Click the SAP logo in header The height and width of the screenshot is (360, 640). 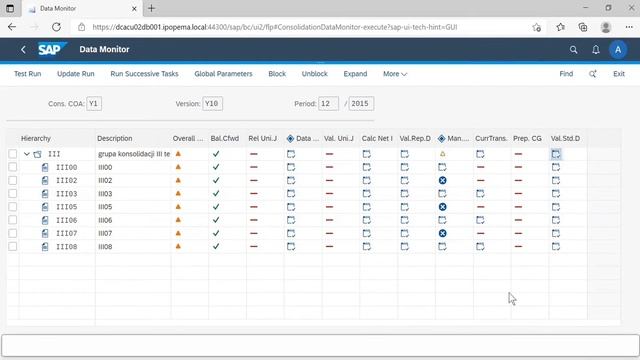click(52, 49)
